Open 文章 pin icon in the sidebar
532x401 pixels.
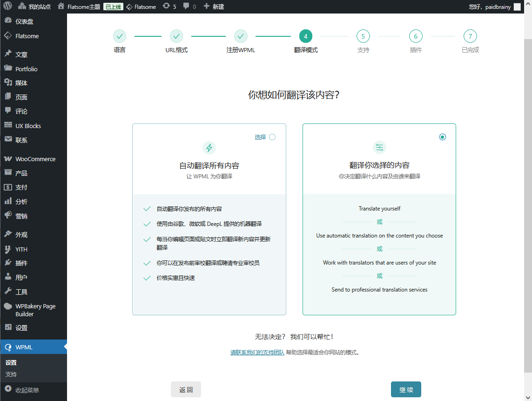pos(8,54)
